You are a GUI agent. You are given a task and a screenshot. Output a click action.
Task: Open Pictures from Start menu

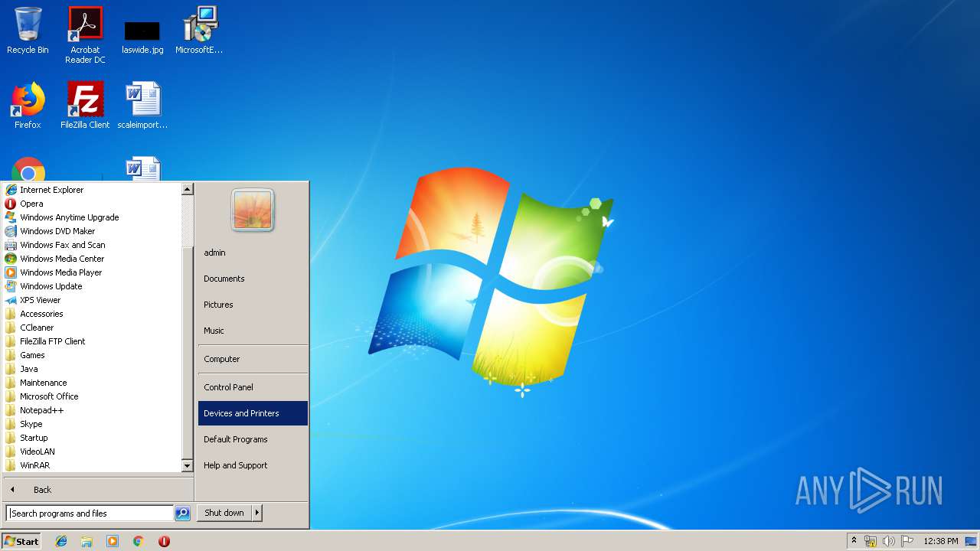253,305
